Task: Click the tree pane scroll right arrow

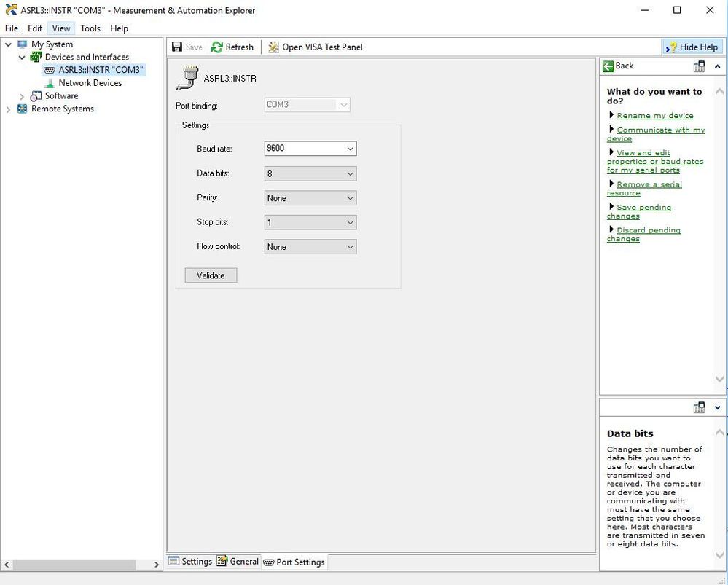Action: [157, 564]
